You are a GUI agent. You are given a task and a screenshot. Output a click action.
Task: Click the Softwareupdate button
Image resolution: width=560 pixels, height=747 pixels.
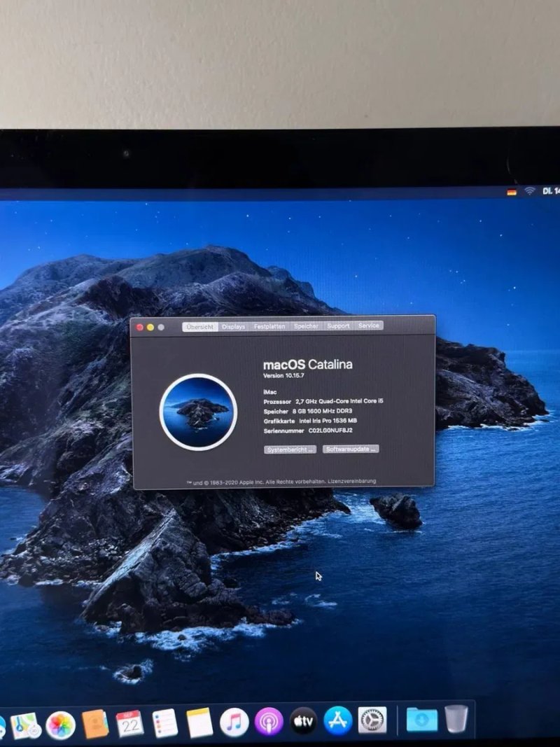point(351,449)
